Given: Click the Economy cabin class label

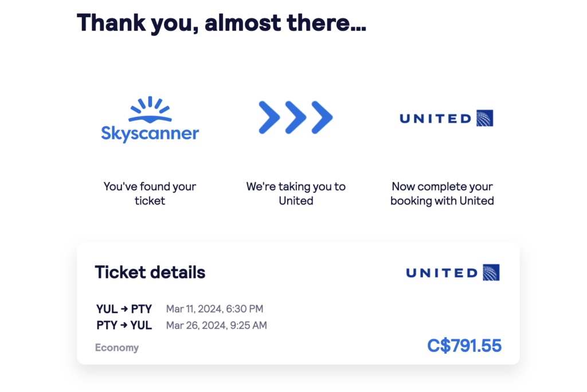Looking at the screenshot, I should click(117, 347).
